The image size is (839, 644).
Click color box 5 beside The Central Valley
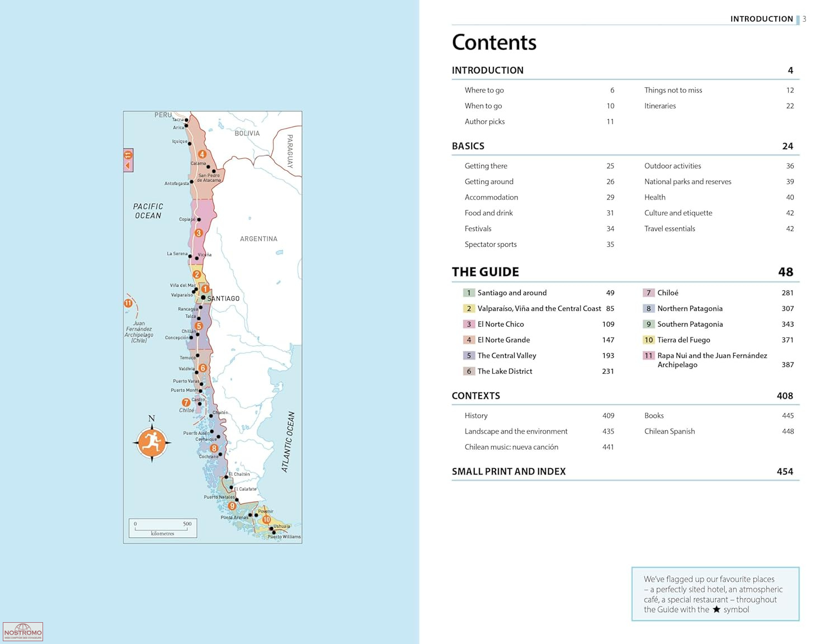(469, 355)
